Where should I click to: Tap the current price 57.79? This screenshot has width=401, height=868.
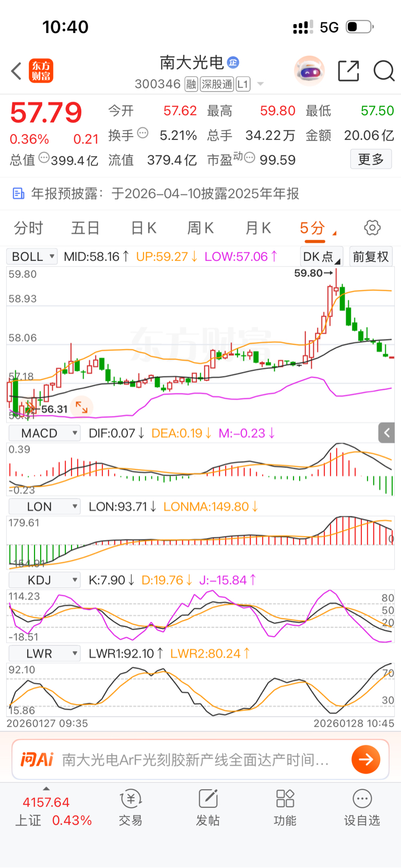point(46,112)
